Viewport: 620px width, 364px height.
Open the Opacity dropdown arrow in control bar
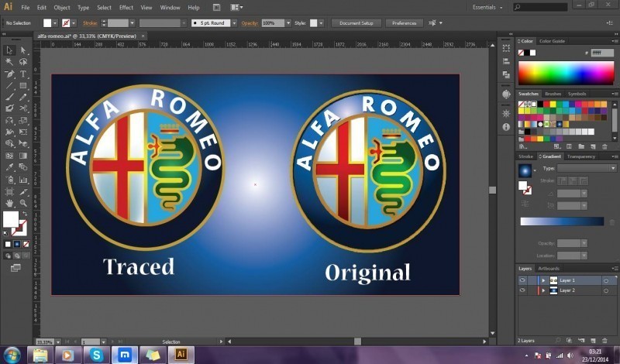tap(288, 23)
